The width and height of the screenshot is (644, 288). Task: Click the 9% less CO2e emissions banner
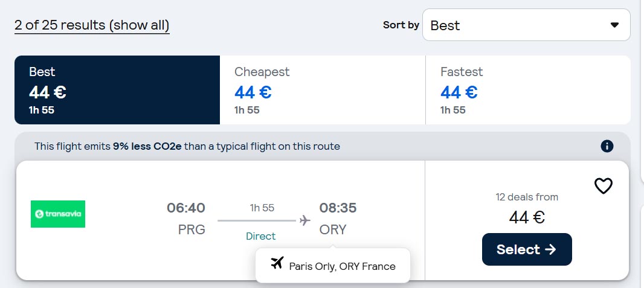pos(187,146)
